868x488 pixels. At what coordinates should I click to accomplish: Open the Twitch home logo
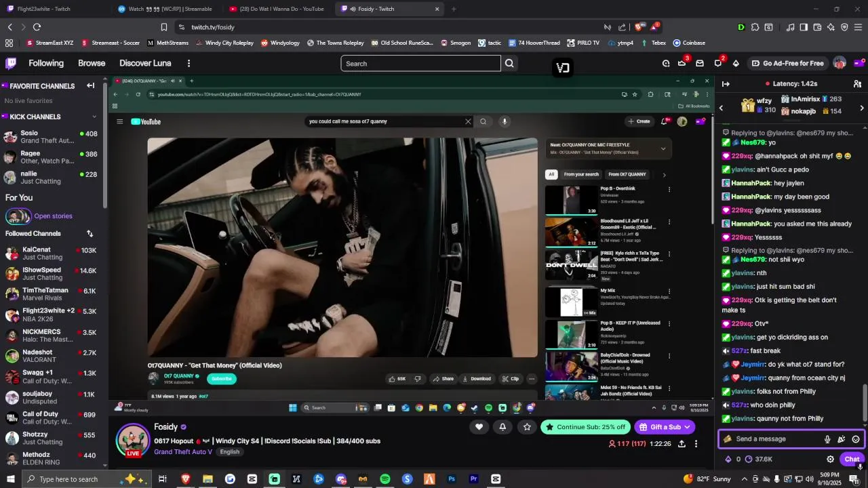(x=11, y=63)
